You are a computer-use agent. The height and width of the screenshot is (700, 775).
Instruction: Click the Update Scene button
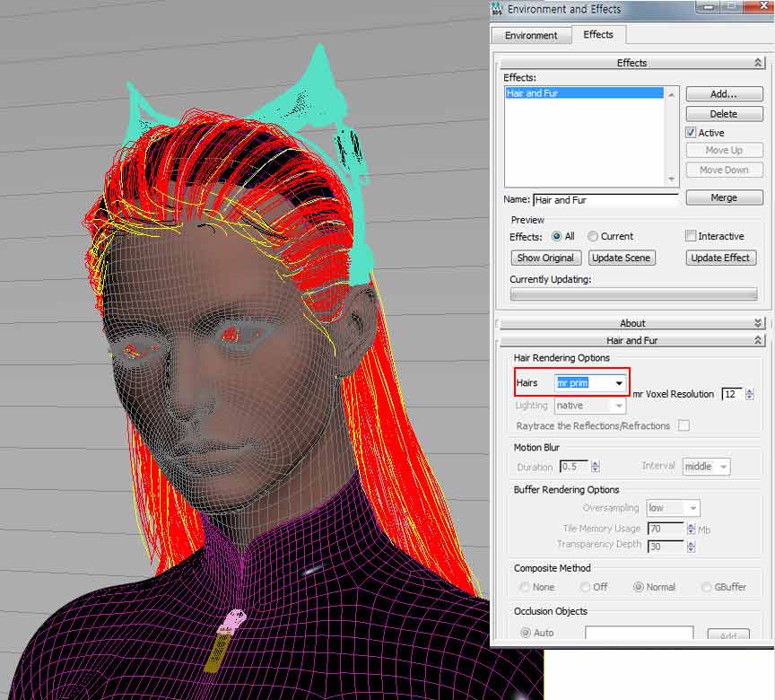(x=622, y=258)
